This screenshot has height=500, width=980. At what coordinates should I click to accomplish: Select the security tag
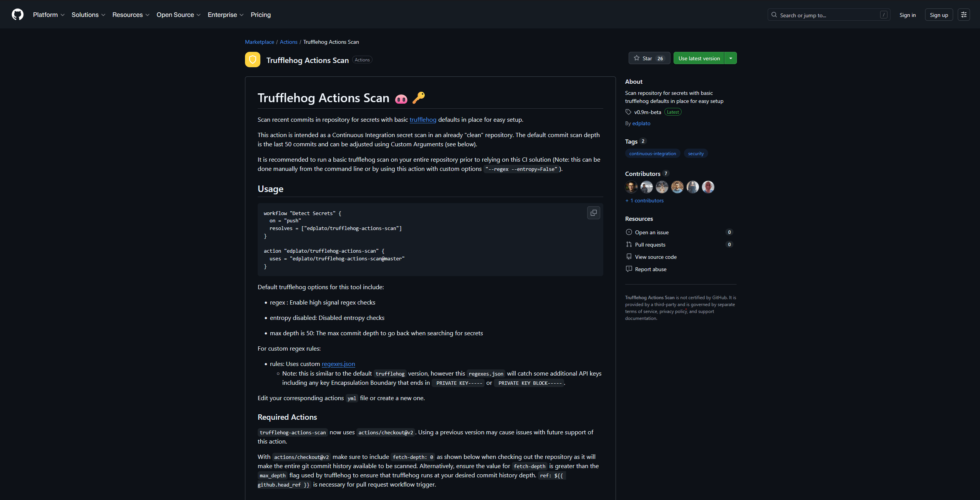(x=696, y=154)
